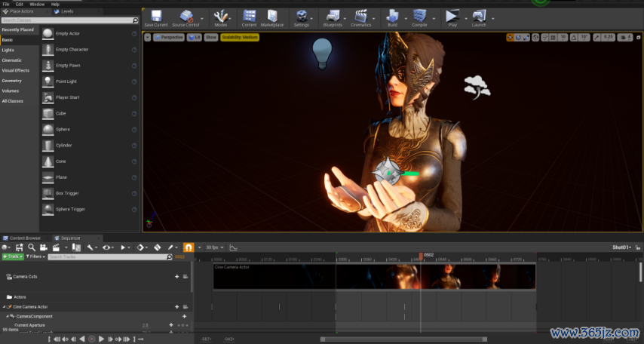Toggle the Show button in the viewport
The width and height of the screenshot is (644, 344).
tap(211, 37)
